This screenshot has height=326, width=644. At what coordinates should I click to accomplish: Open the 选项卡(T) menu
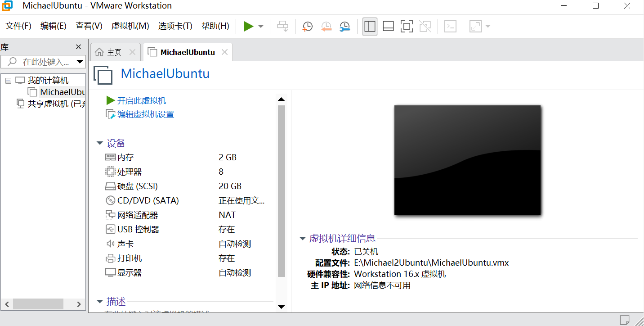click(x=175, y=26)
